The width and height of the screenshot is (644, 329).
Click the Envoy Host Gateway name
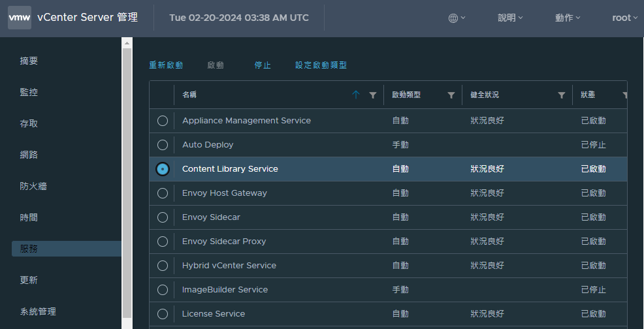point(225,193)
